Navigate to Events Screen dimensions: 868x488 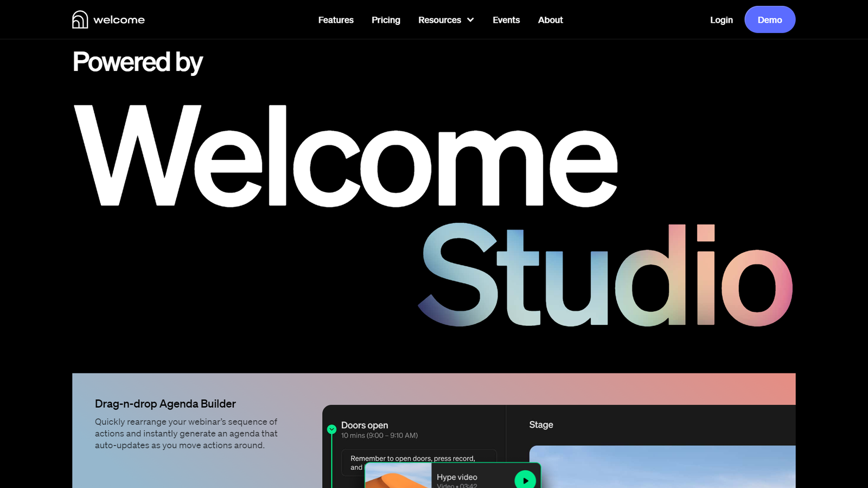pos(506,20)
